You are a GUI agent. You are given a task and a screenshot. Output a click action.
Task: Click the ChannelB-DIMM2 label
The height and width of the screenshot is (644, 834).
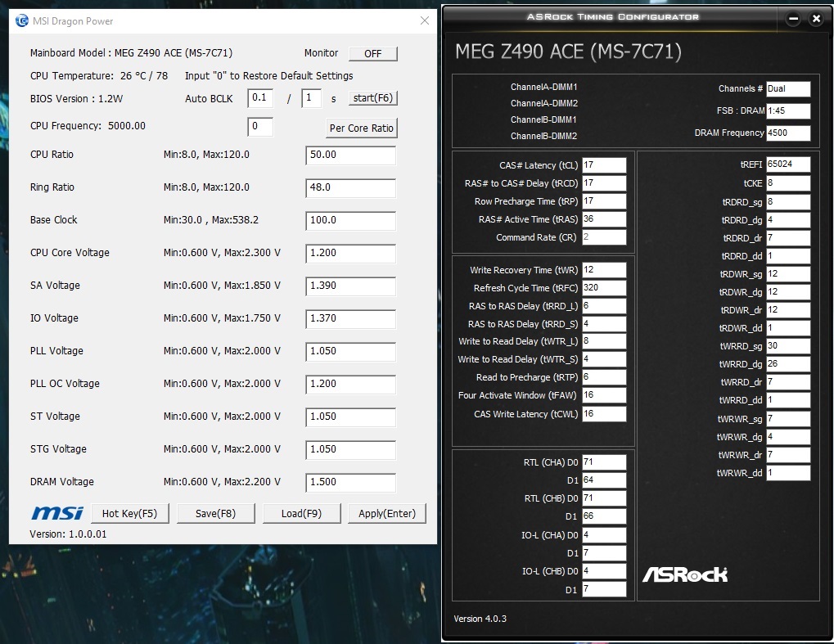coord(543,136)
